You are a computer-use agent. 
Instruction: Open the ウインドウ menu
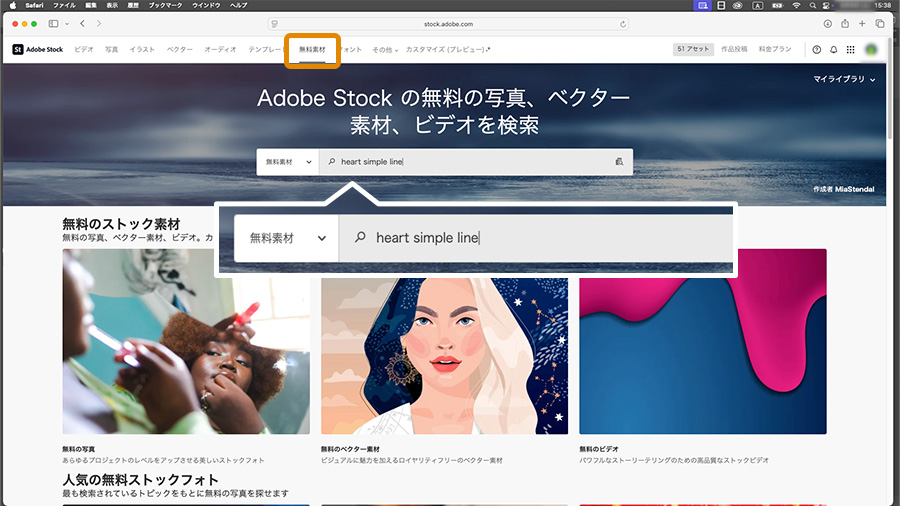pos(206,5)
